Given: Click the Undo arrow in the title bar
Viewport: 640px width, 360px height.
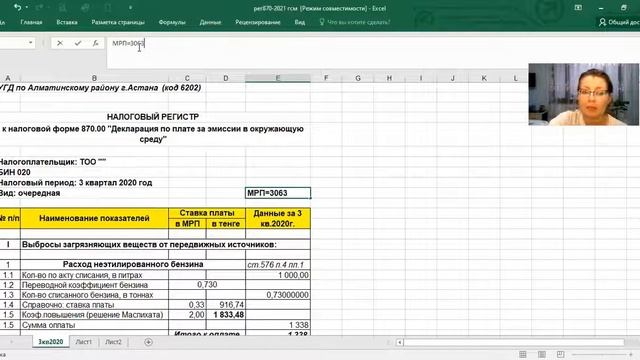Looking at the screenshot, I should tap(17, 7).
